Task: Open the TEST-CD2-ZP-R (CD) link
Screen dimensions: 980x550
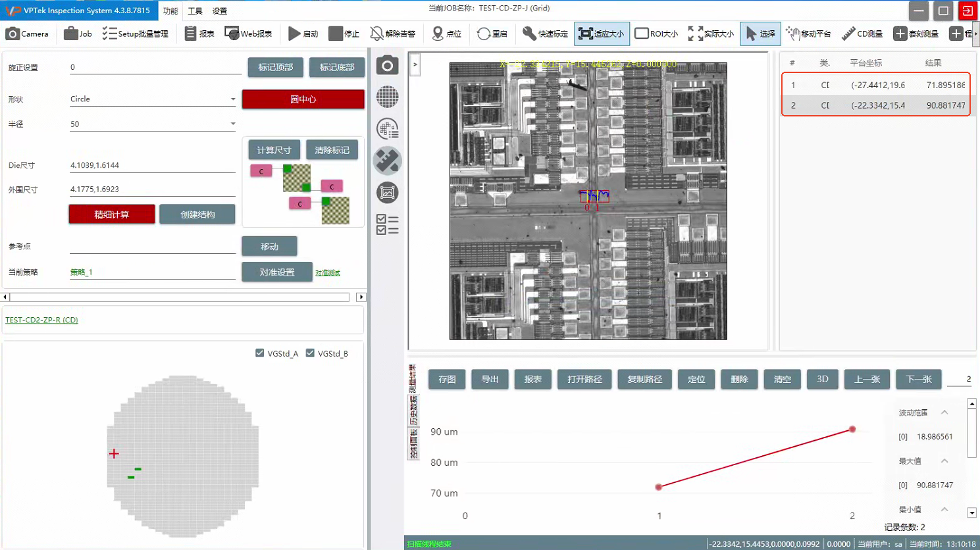Action: 41,320
